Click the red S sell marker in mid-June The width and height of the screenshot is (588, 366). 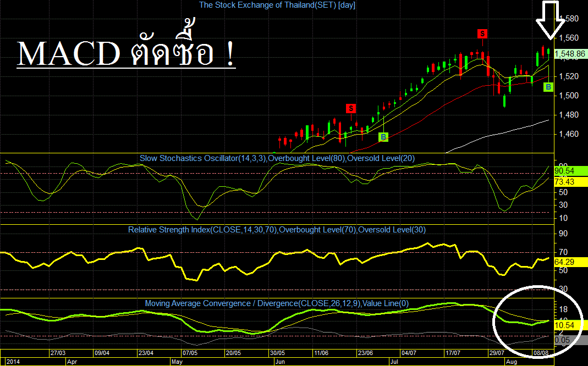pos(350,109)
